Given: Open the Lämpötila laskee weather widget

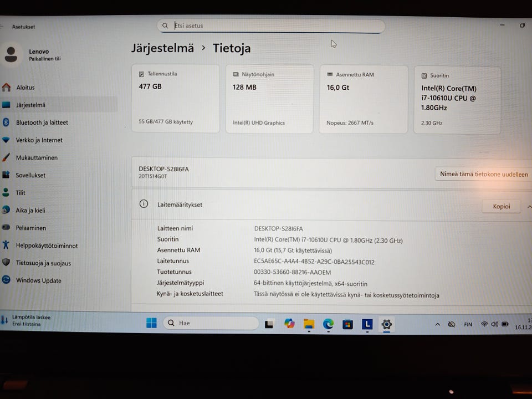Looking at the screenshot, I should point(26,320).
